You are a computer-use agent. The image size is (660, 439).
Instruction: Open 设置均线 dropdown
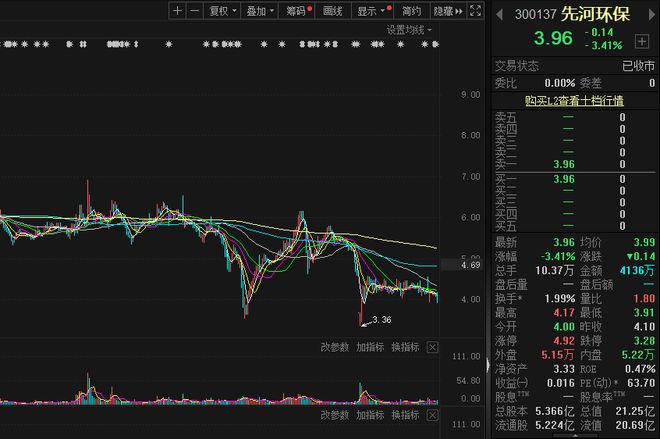tap(409, 30)
